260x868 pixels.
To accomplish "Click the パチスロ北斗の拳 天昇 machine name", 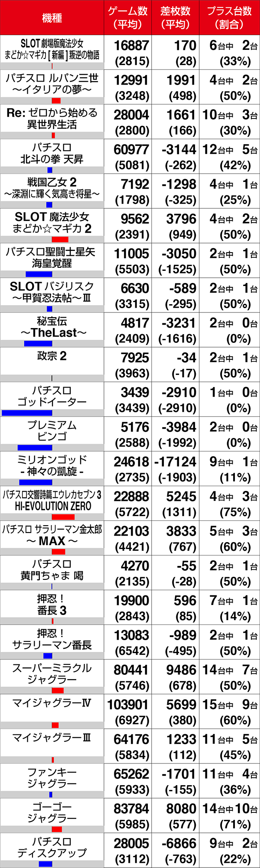I will pyautogui.click(x=52, y=153).
